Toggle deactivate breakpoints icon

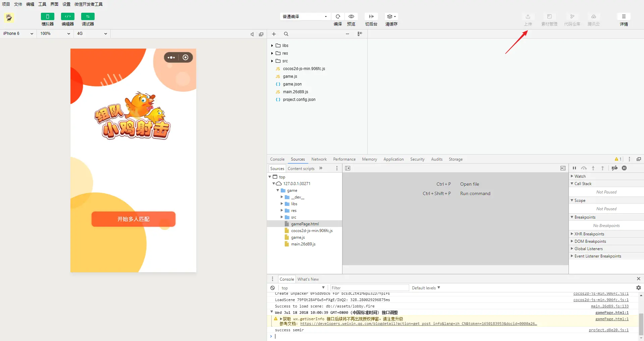(x=614, y=168)
